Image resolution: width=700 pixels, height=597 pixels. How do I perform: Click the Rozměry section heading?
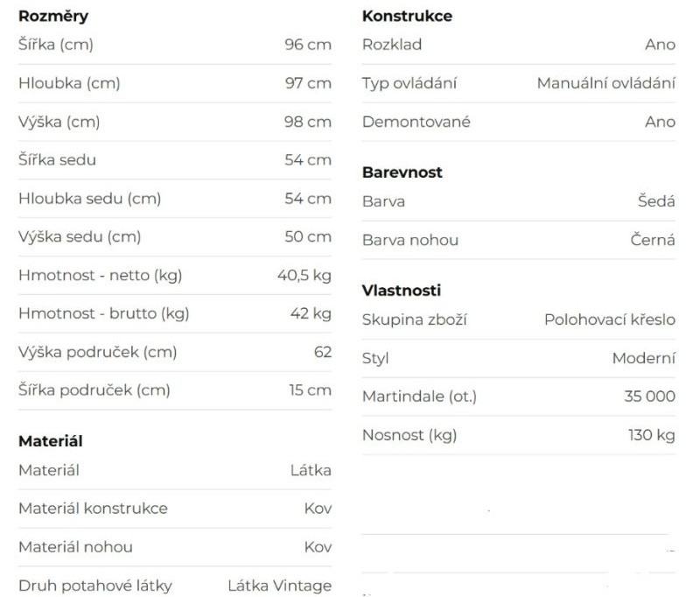tap(53, 17)
